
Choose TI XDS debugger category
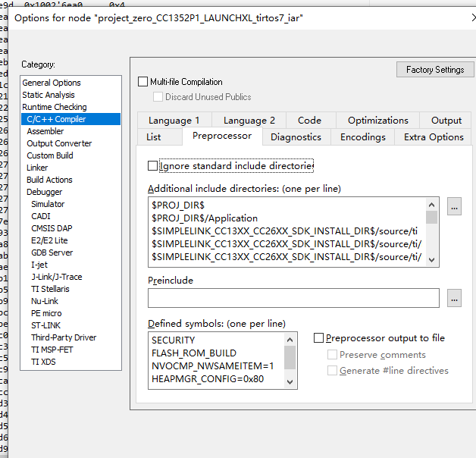tap(43, 362)
